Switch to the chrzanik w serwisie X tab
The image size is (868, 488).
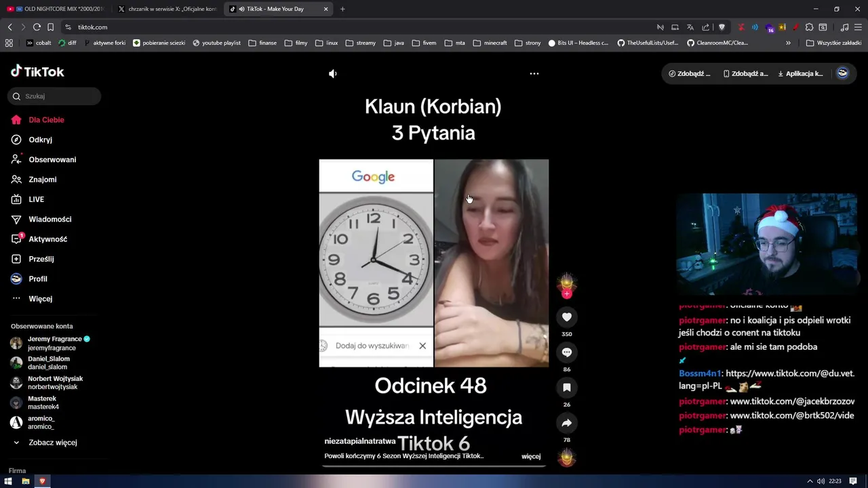tap(167, 9)
